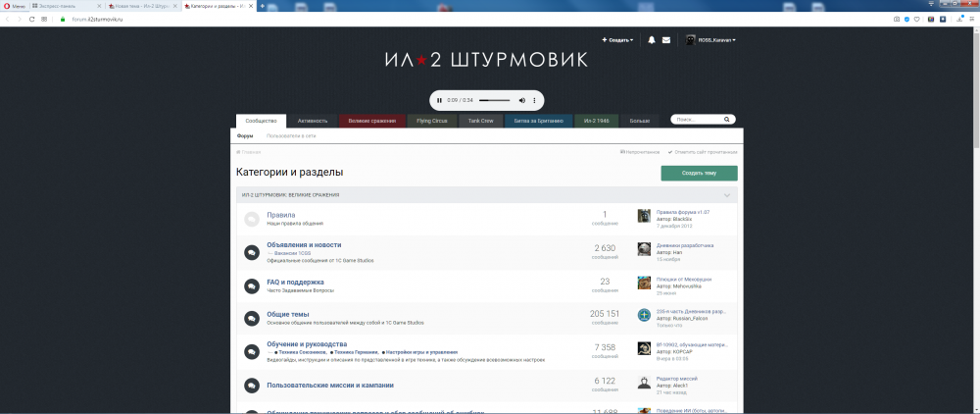
Task: Open last post Плюшки от Меховушки
Action: point(684,280)
